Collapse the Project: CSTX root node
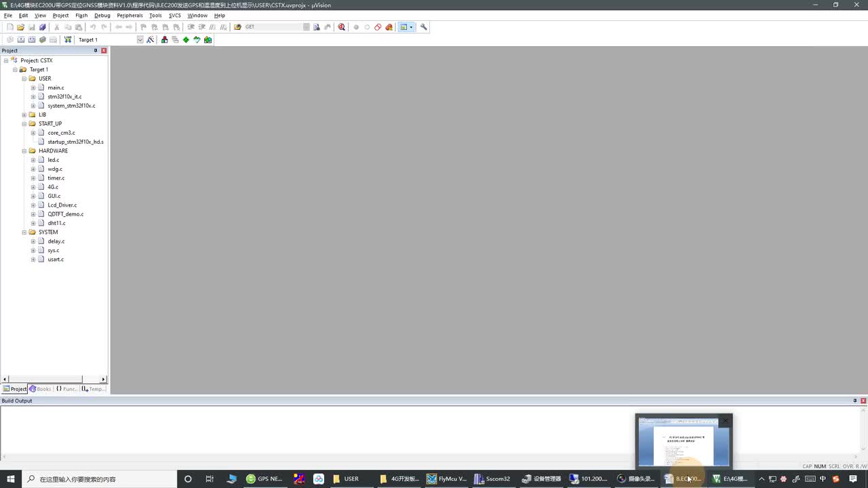This screenshot has height=488, width=868. point(6,60)
